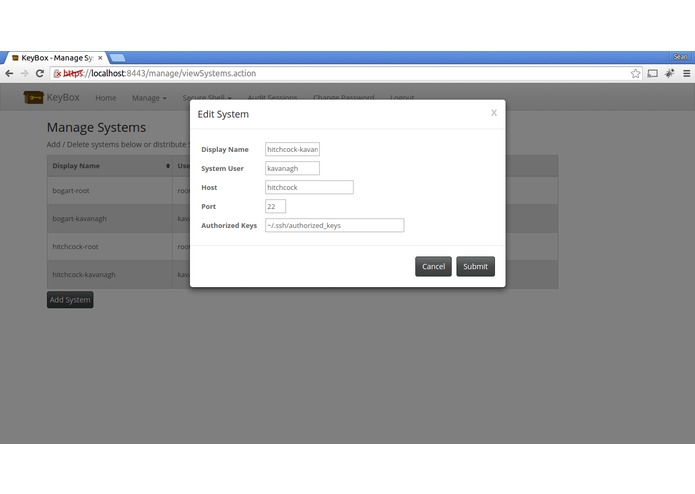Click the extension icon beside cast icon
The height and width of the screenshot is (494, 695).
669,74
